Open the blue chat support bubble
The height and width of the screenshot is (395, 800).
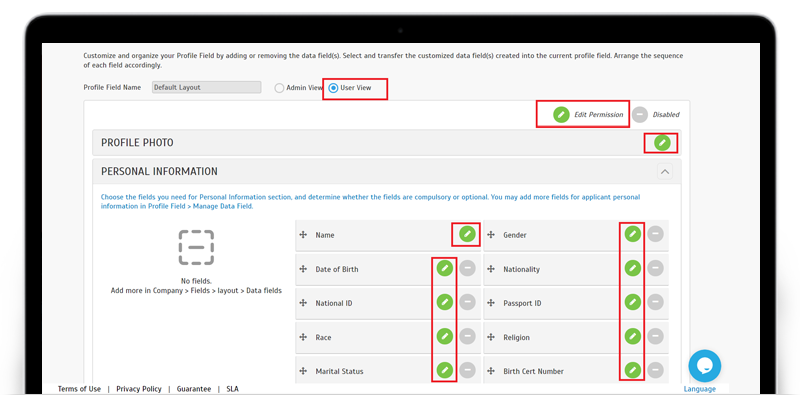tap(705, 365)
